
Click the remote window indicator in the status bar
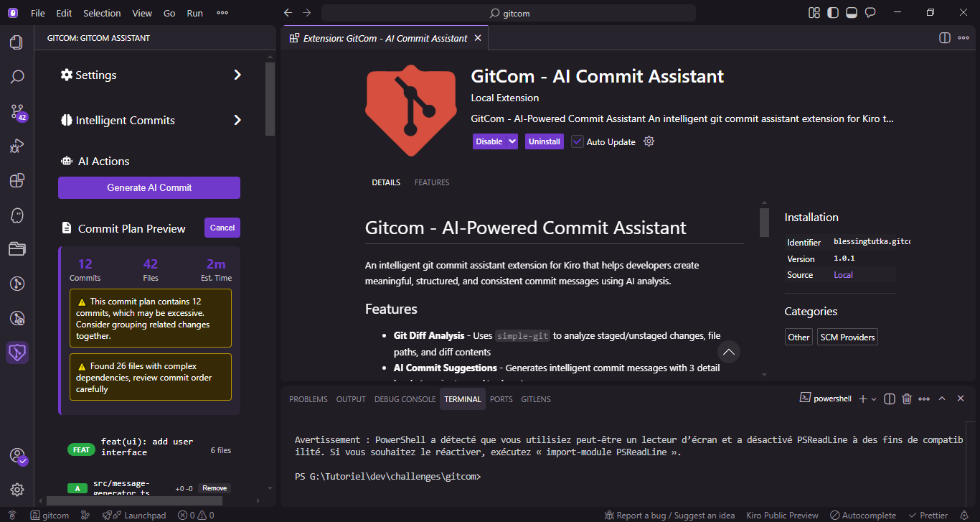(x=11, y=515)
